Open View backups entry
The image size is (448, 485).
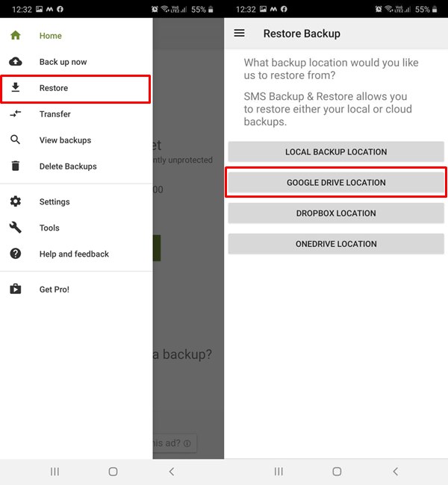coord(76,140)
